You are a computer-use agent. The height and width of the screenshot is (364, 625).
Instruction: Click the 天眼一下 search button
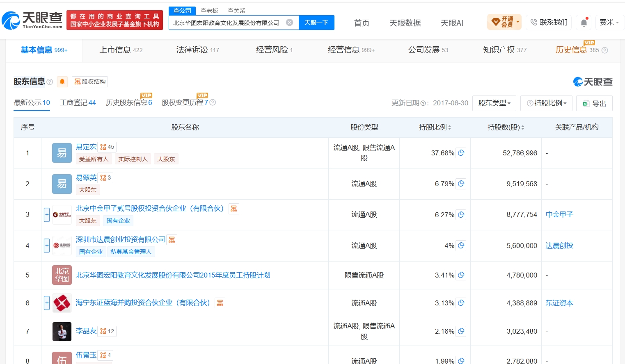[316, 23]
